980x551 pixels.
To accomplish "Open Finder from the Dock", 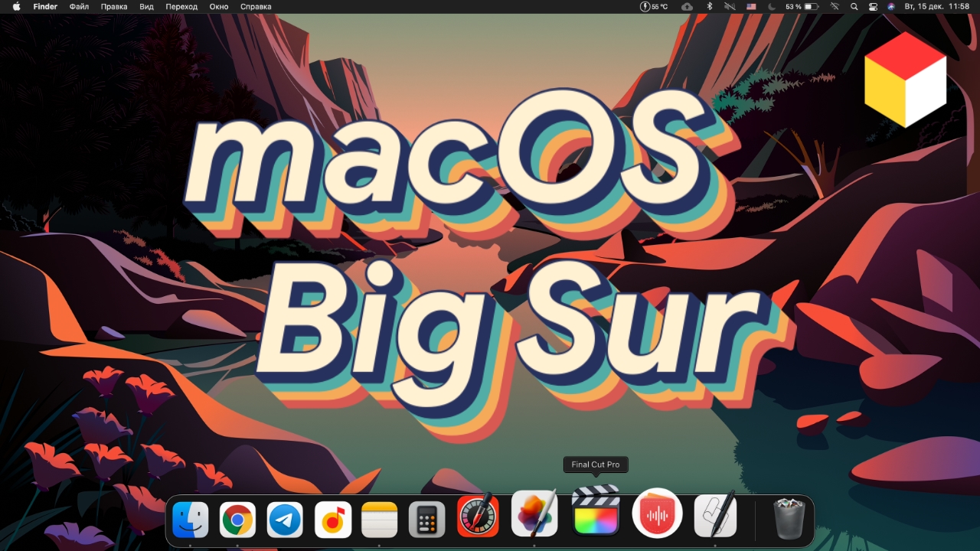I will pos(191,520).
